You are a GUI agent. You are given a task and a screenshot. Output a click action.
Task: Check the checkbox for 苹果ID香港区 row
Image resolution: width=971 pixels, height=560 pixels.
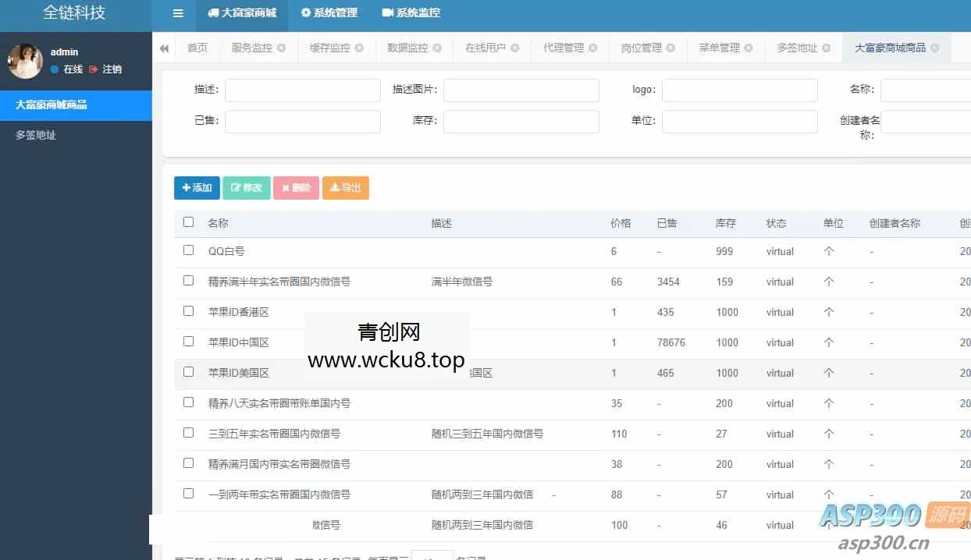[x=188, y=312]
